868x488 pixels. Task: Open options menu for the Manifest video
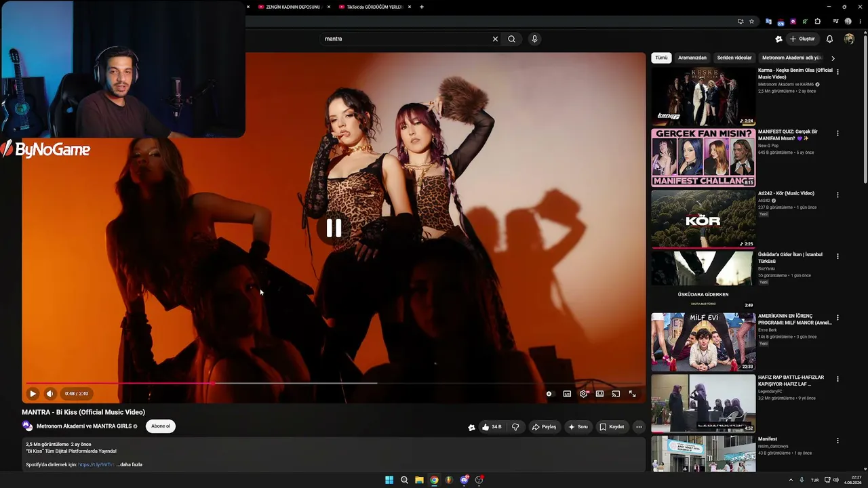click(x=837, y=441)
